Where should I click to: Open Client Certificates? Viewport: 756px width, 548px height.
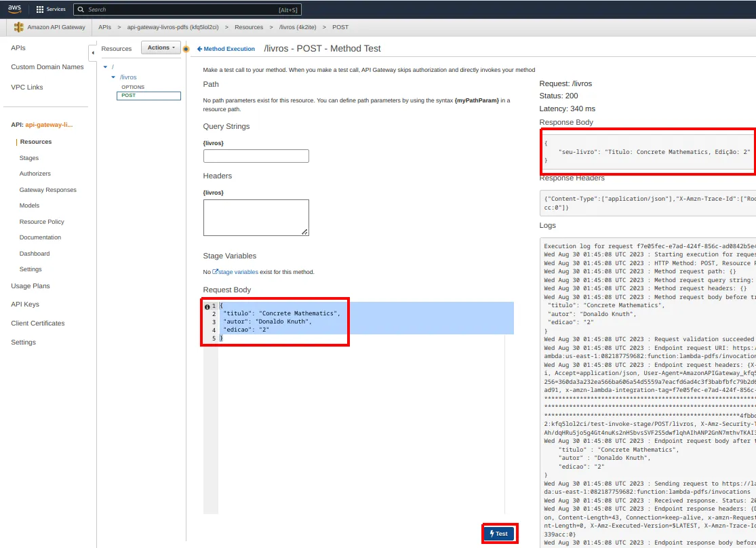(37, 324)
